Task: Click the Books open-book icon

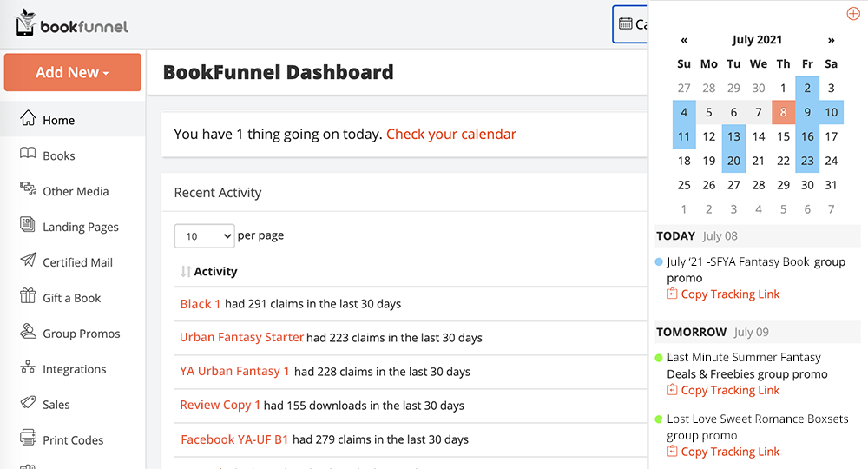Action: [x=28, y=154]
